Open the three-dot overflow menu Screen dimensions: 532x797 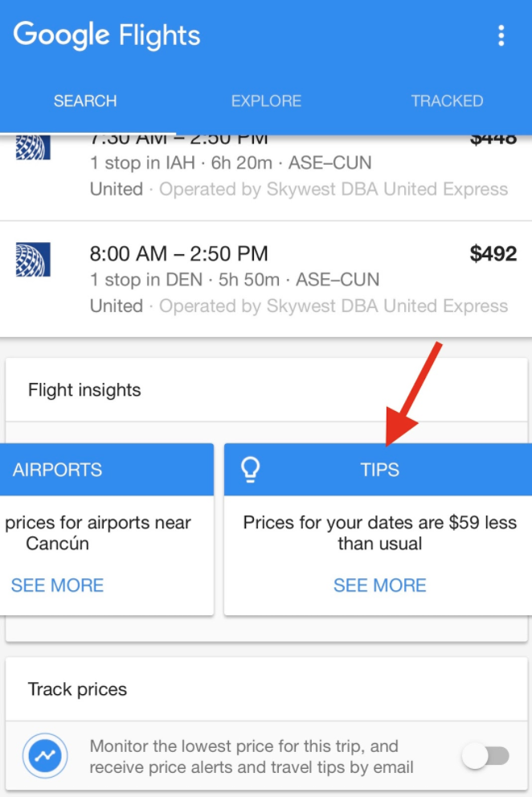pyautogui.click(x=501, y=35)
